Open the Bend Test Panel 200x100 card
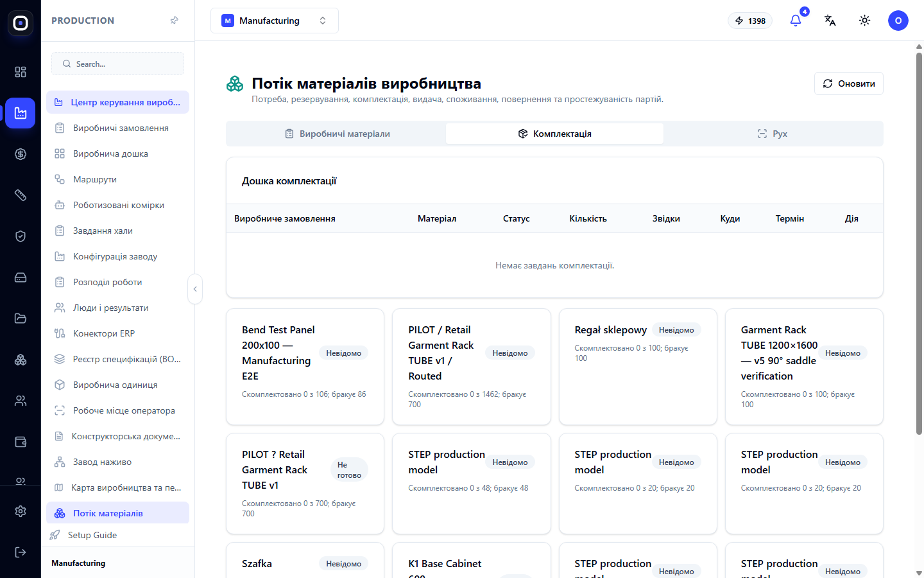The width and height of the screenshot is (924, 578). tap(305, 367)
